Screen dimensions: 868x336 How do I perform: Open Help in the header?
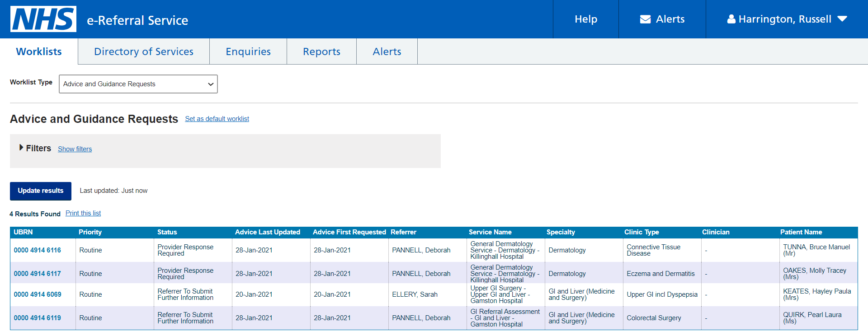(x=586, y=19)
